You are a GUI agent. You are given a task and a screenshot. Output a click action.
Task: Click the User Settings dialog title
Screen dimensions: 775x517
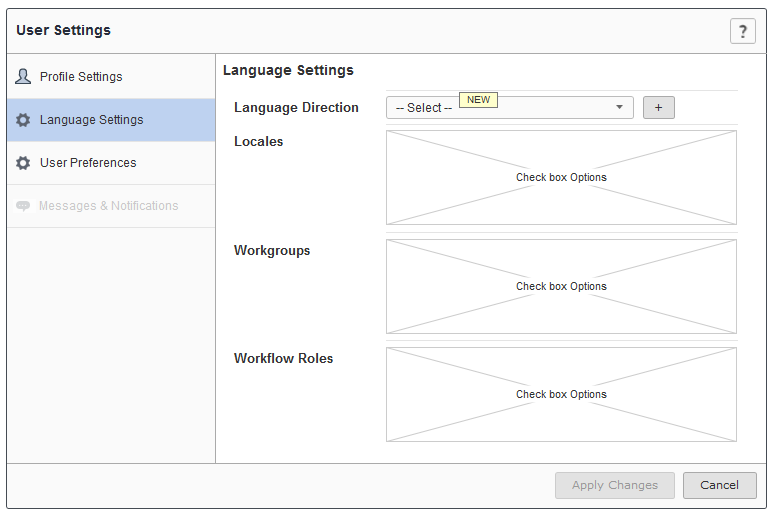pos(63,31)
